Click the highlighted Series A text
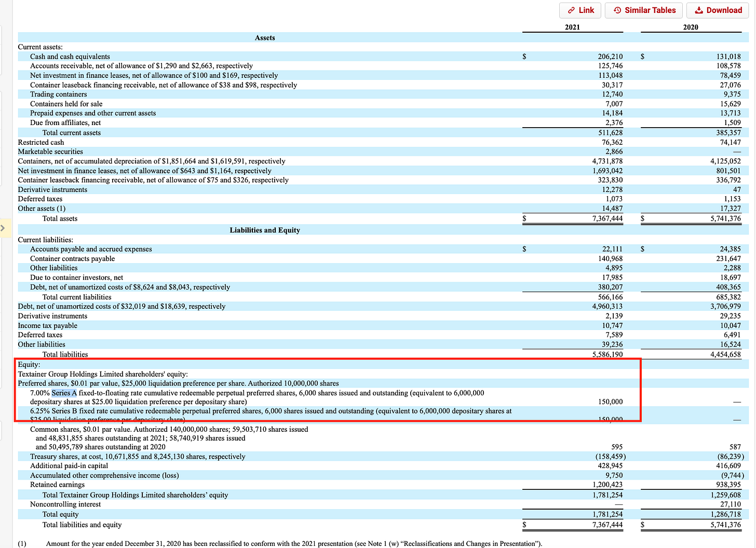This screenshot has width=756, height=548. click(x=64, y=393)
